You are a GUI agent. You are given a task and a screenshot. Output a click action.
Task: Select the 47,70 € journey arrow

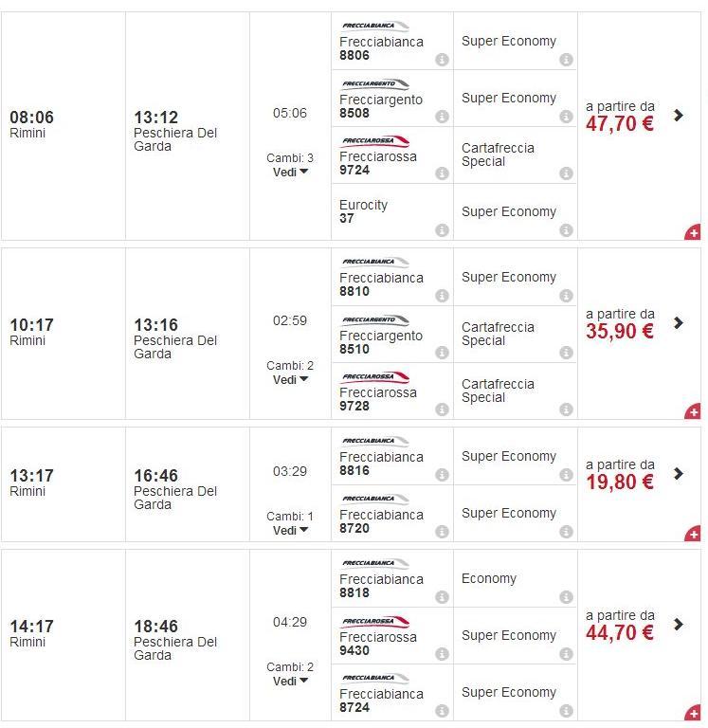tap(679, 115)
